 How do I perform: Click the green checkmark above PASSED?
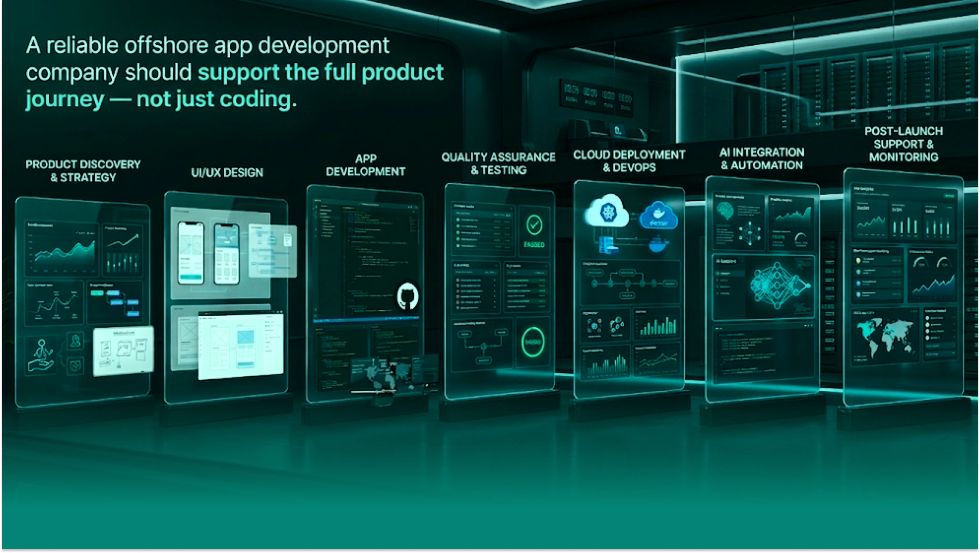pos(534,225)
